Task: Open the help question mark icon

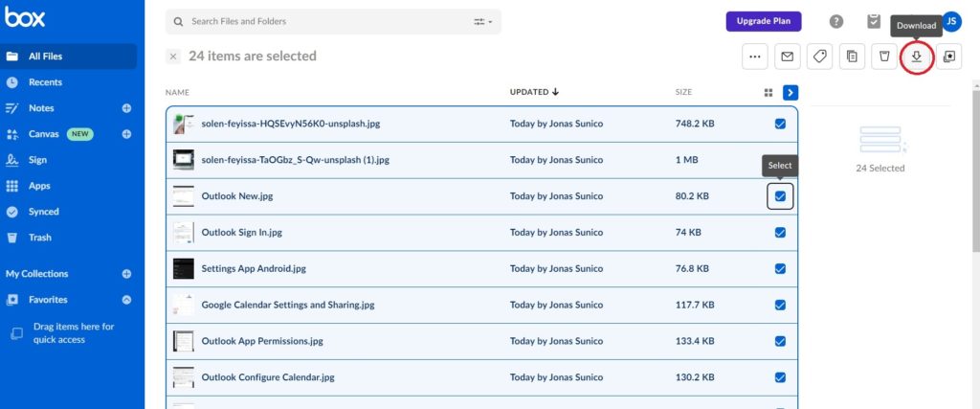Action: 836,21
